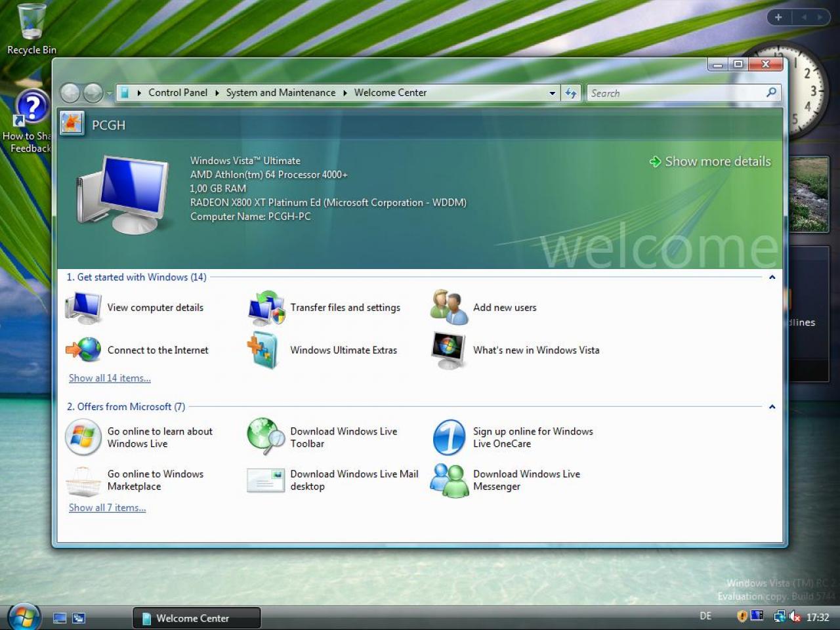This screenshot has width=840, height=630.
Task: Click the AMD Athlon 64 Processor text
Action: click(x=269, y=175)
